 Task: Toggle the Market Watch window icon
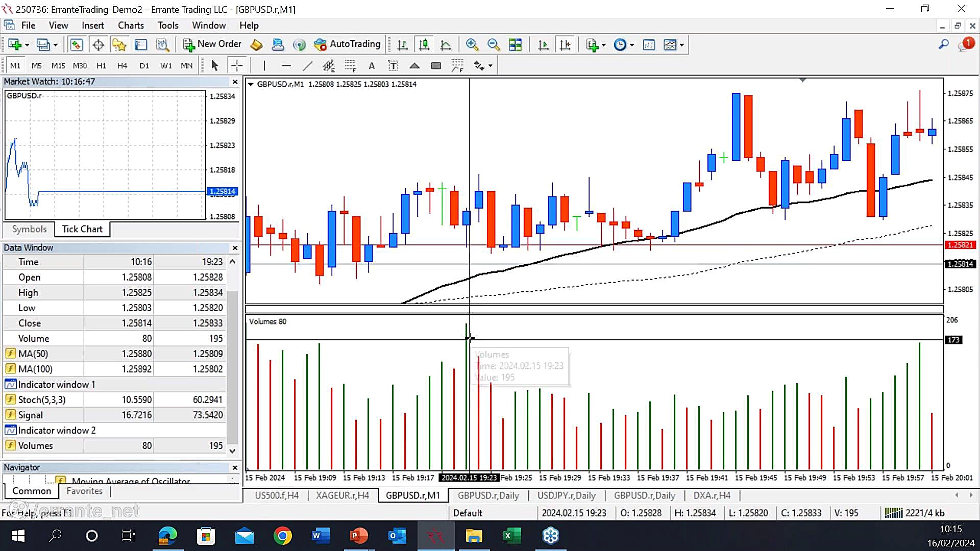point(76,45)
